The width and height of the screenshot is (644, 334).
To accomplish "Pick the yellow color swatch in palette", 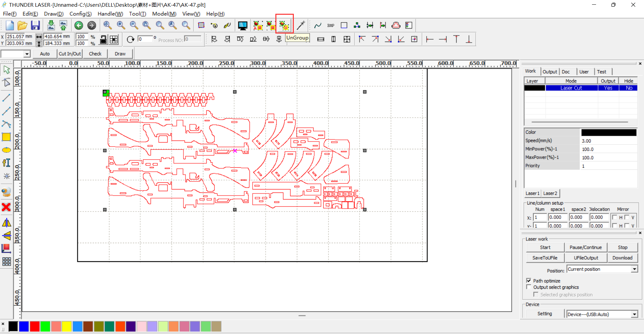I will pyautogui.click(x=67, y=326).
